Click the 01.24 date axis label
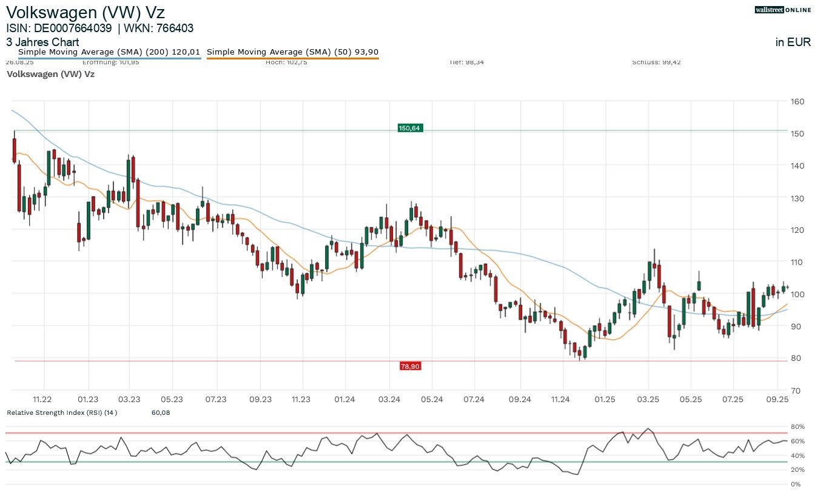818x504 pixels. point(344,399)
